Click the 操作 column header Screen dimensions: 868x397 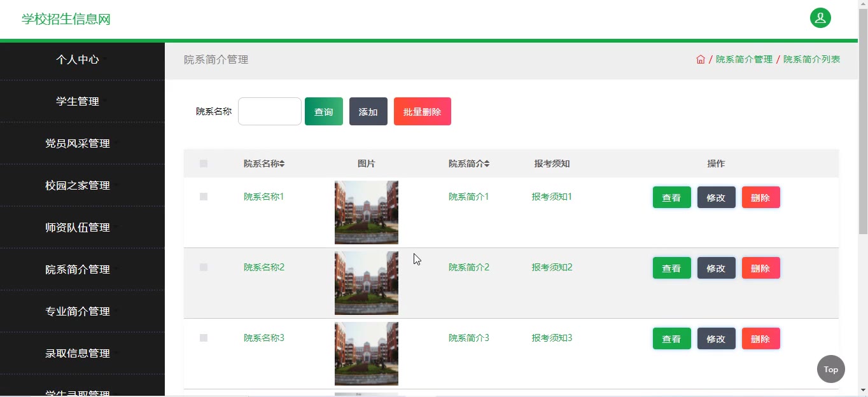tap(717, 164)
